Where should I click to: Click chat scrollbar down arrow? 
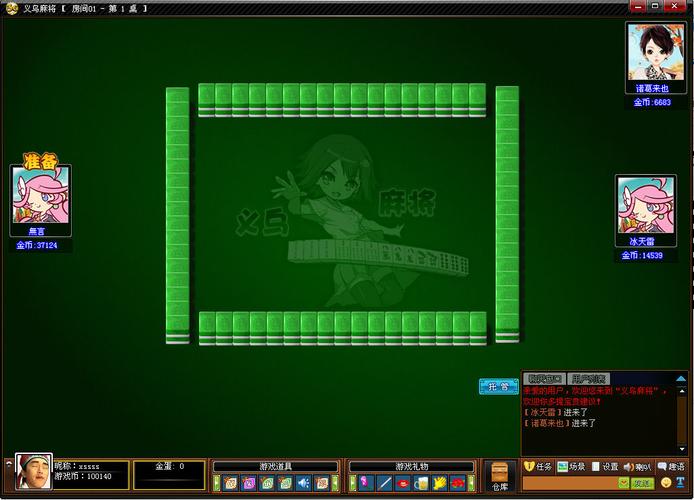click(682, 449)
